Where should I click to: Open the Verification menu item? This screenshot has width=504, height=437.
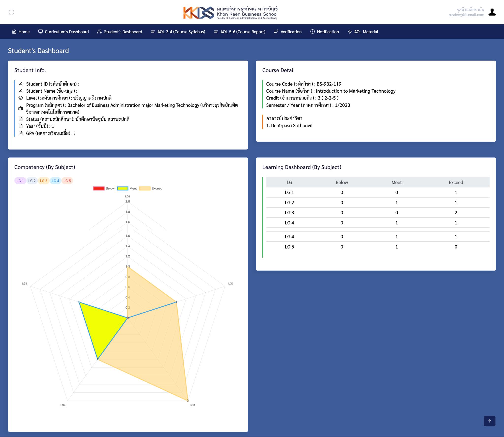tap(288, 32)
